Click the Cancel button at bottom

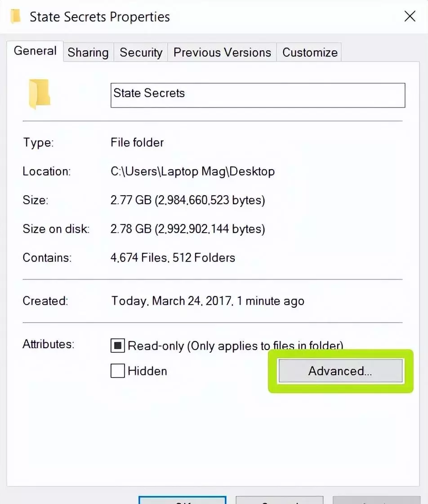pyautogui.click(x=279, y=500)
